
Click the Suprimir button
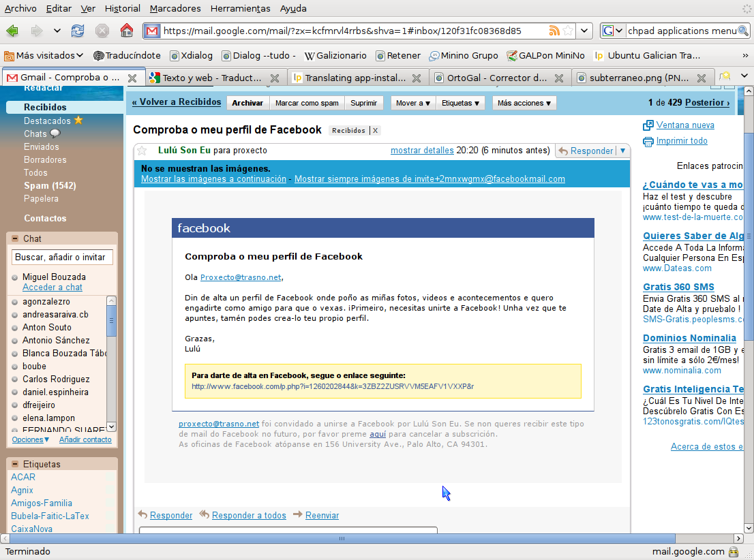(363, 103)
